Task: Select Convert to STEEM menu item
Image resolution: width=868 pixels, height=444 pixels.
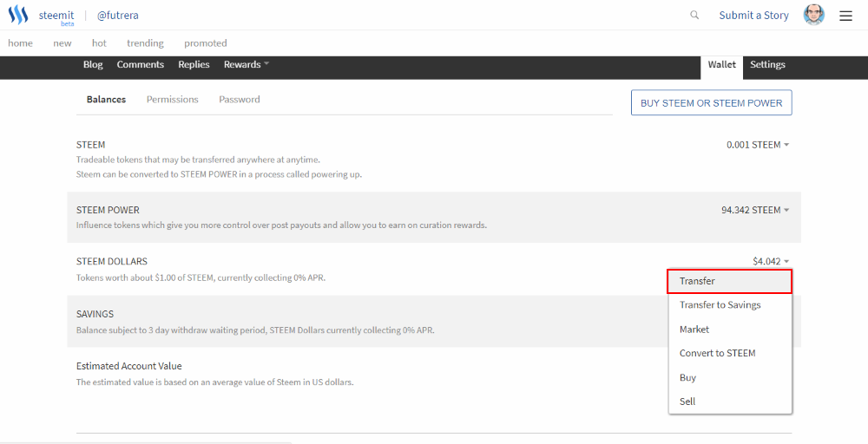Action: pos(717,353)
